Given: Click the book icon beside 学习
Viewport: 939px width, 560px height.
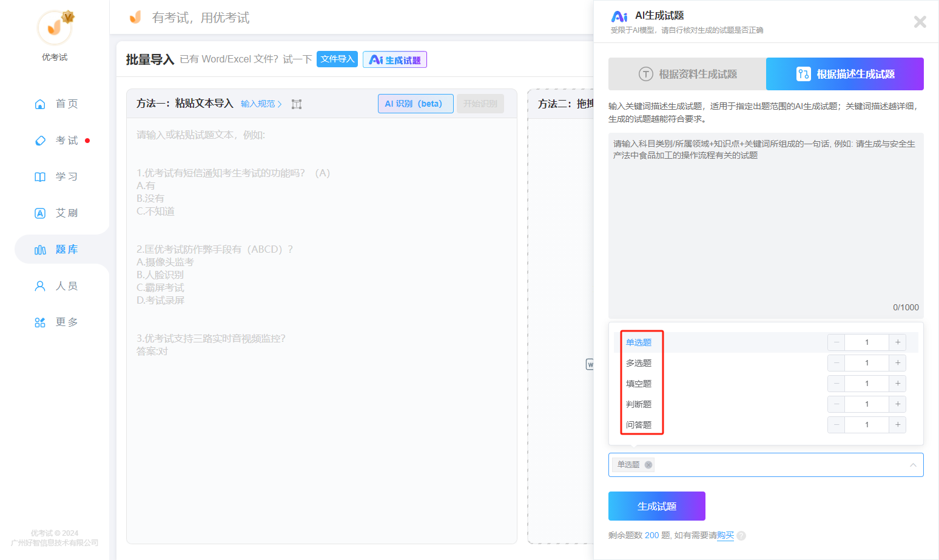Looking at the screenshot, I should point(40,176).
